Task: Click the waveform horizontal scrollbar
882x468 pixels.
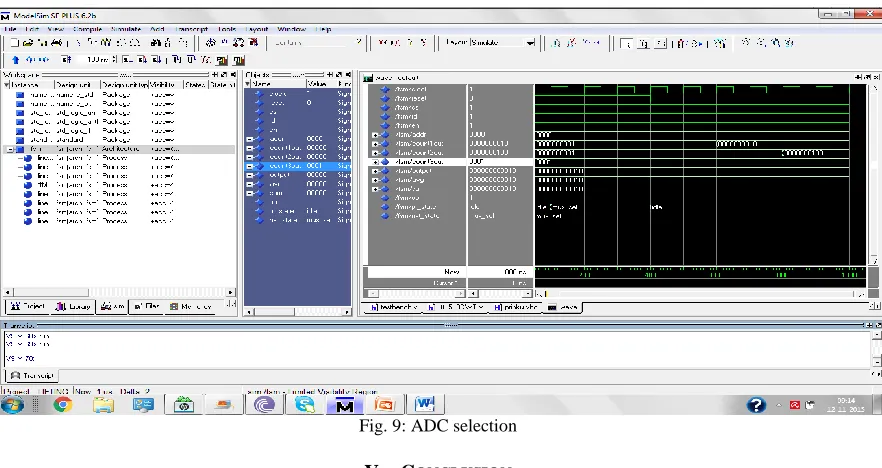Action: click(x=700, y=294)
